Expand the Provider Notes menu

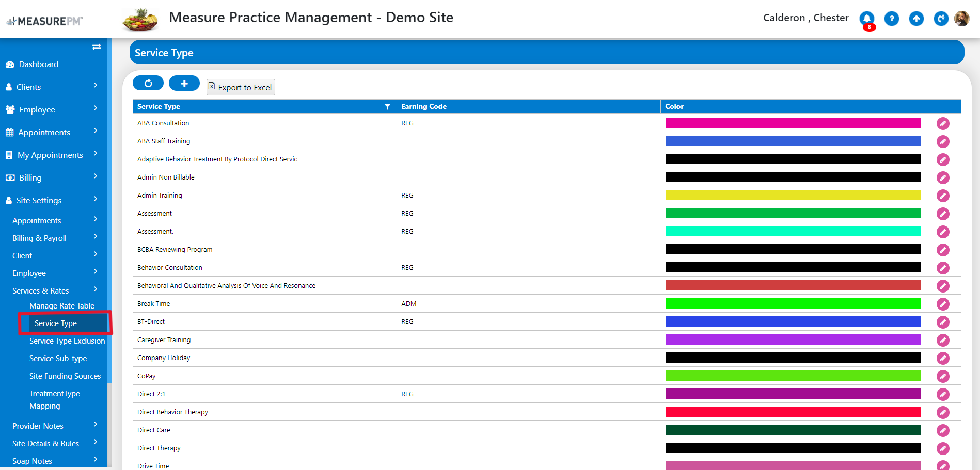[x=54, y=426]
